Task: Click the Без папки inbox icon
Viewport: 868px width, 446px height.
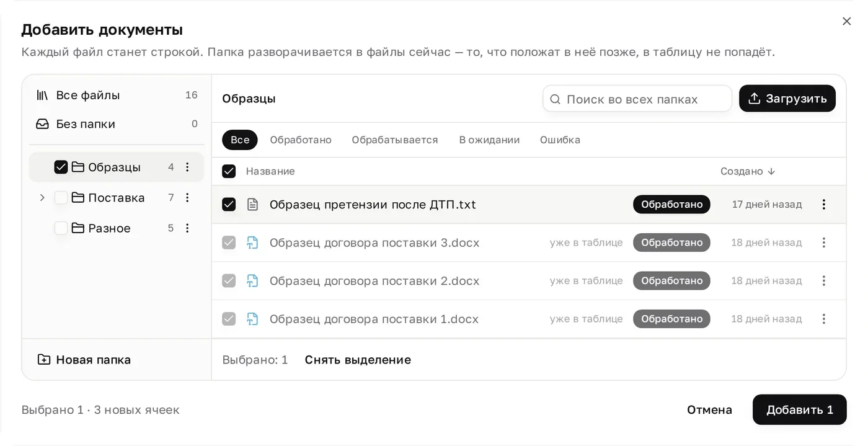Action: [42, 124]
